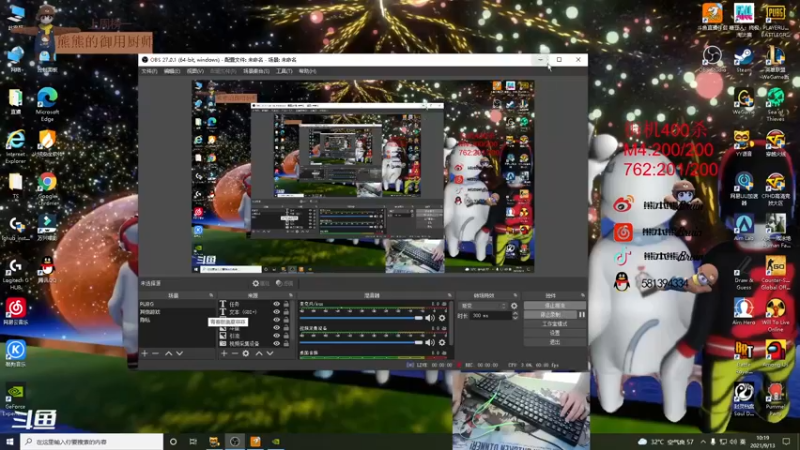800x450 pixels.
Task: Pop out the Controls dock
Action: pyautogui.click(x=583, y=295)
